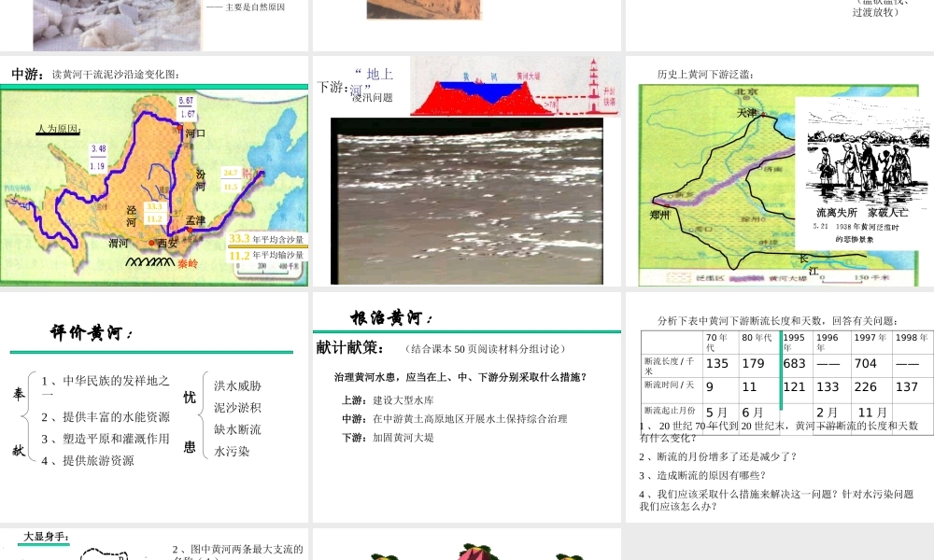Select 洪水威胁 in the 忧患 list

[x=237, y=386]
